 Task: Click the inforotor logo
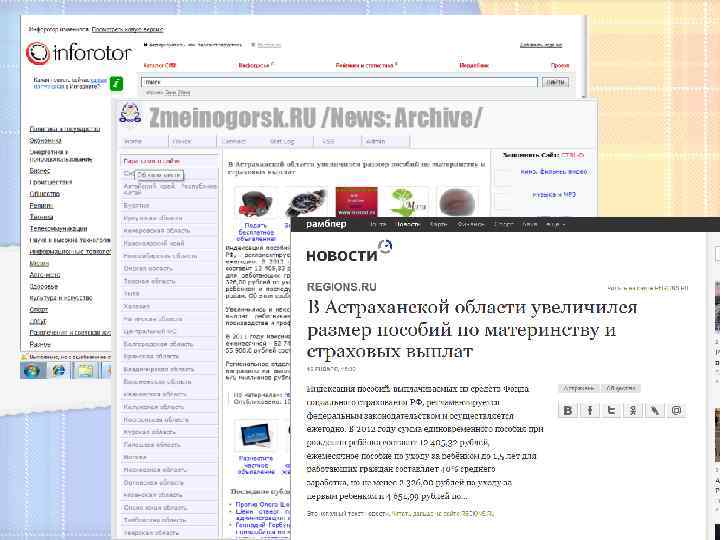pos(79,53)
